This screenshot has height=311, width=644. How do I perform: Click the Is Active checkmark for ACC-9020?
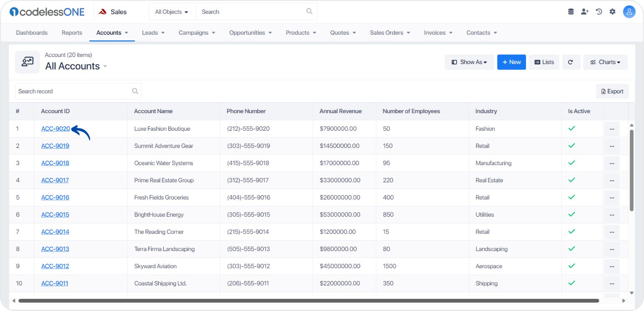[x=571, y=128]
